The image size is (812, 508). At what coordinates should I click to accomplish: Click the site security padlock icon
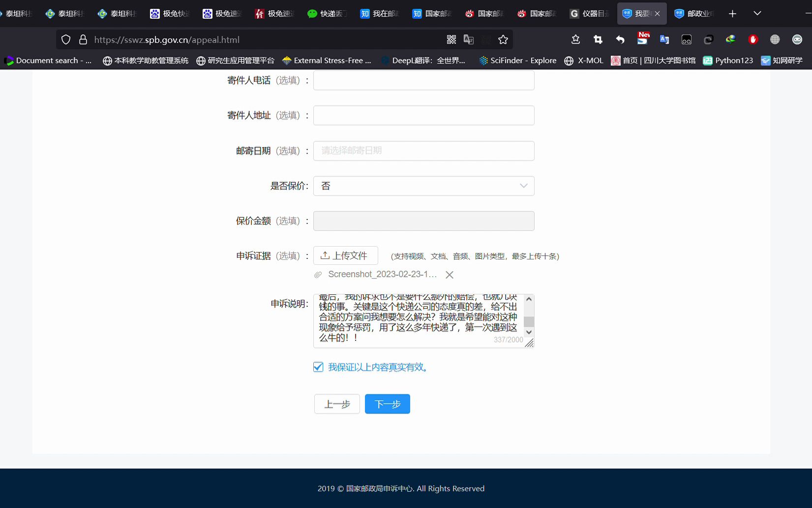coord(83,40)
